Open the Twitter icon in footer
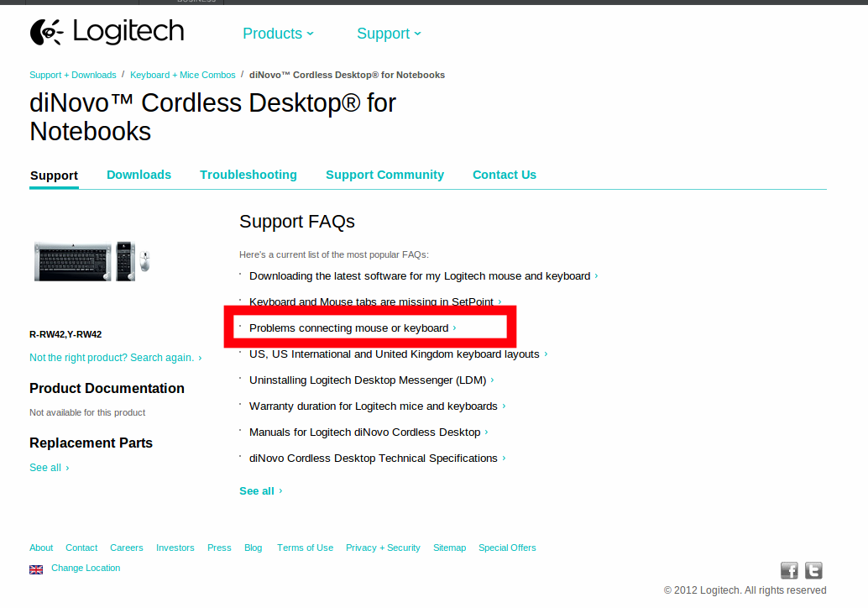The image size is (868, 608). click(x=813, y=570)
